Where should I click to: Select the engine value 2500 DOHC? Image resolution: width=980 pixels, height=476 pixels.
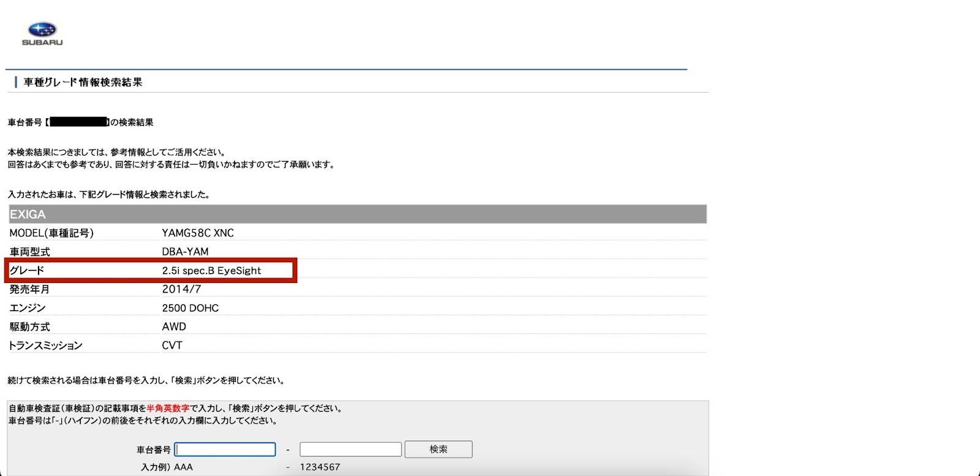click(x=190, y=308)
